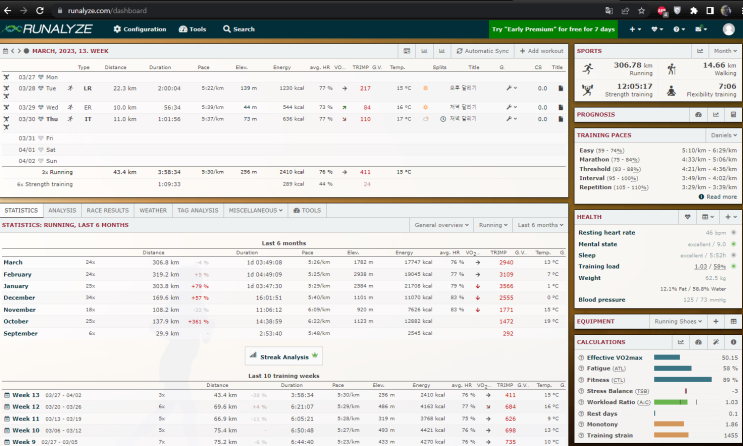
Task: Click the Streak Analysis button
Action: (284, 356)
